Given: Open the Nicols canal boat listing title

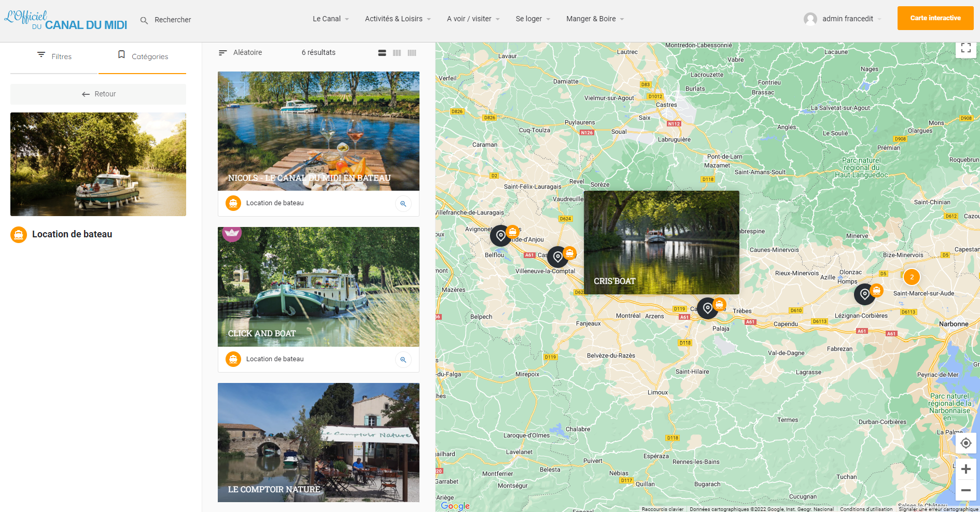Looking at the screenshot, I should [310, 178].
